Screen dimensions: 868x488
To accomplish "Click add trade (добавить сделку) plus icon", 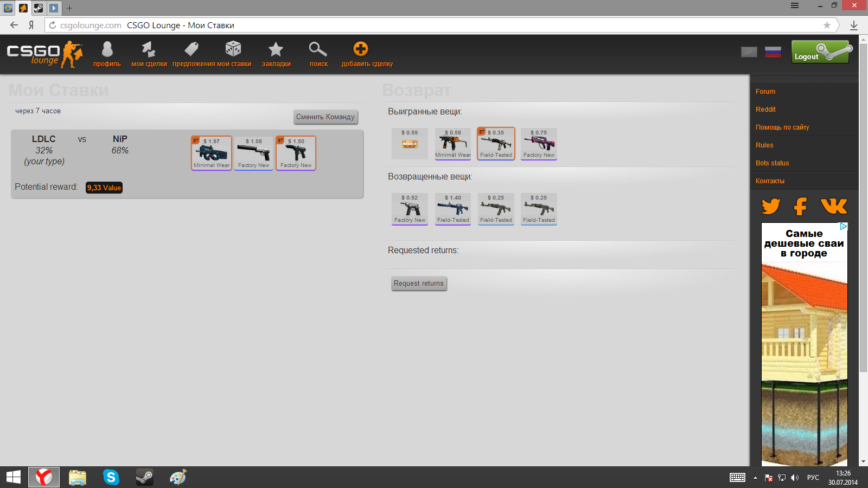I will (x=361, y=49).
